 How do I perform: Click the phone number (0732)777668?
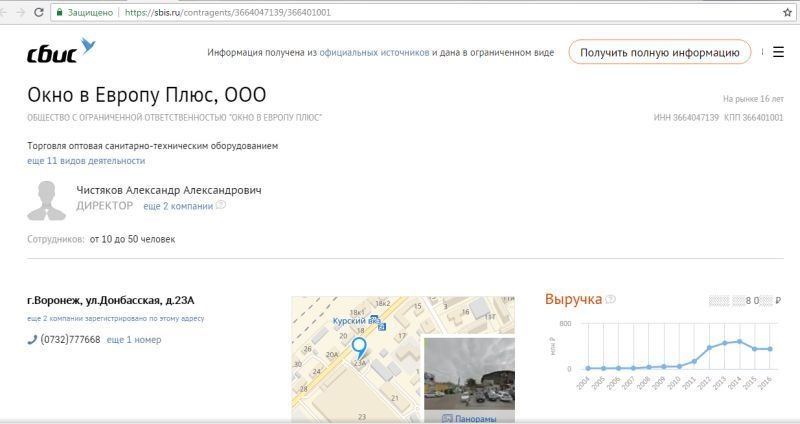point(70,340)
